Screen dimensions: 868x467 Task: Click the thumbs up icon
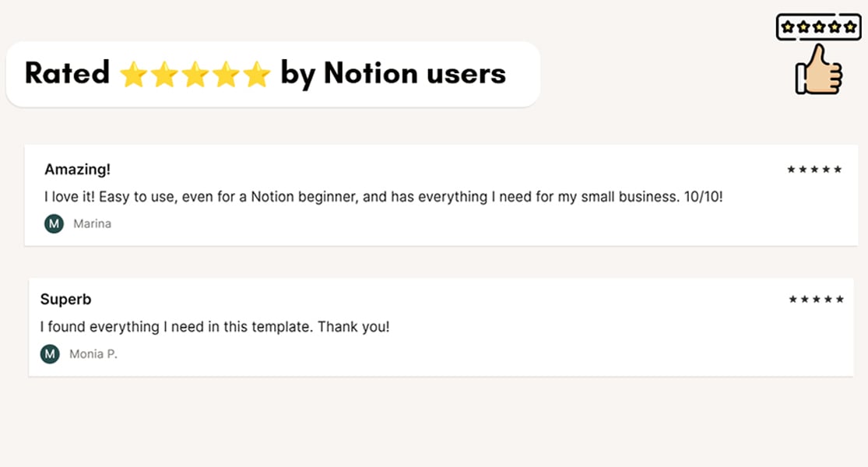click(x=818, y=70)
